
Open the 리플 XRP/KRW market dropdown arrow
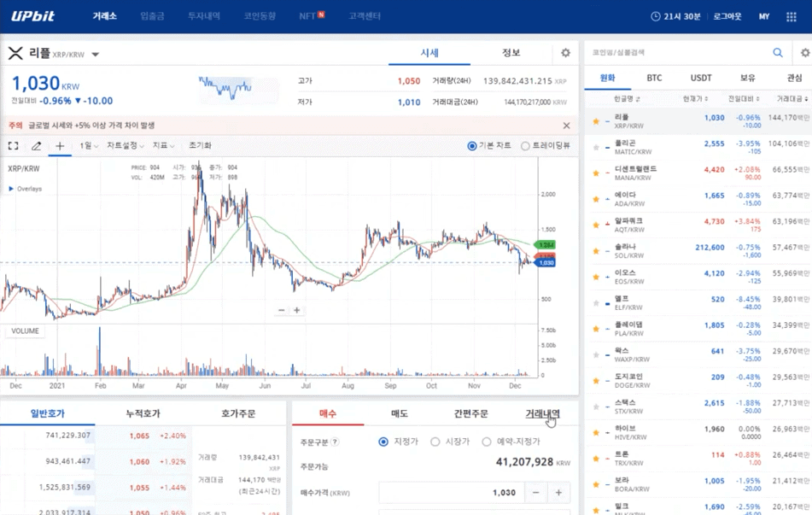pos(96,55)
